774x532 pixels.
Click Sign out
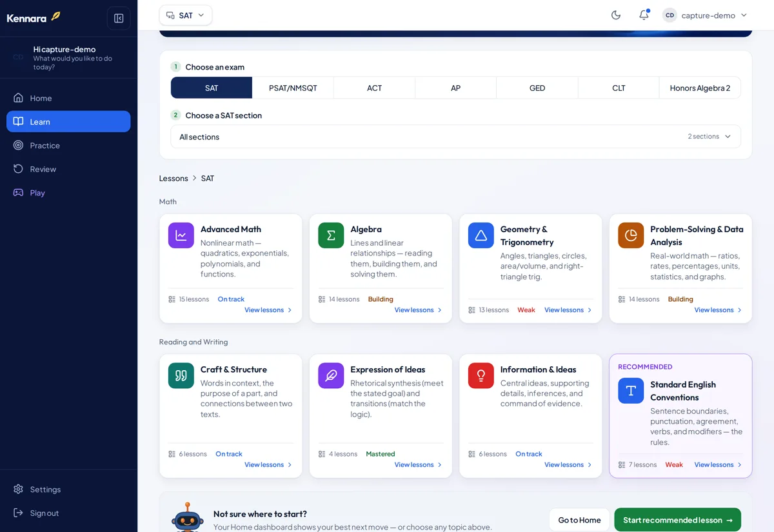pyautogui.click(x=68, y=513)
